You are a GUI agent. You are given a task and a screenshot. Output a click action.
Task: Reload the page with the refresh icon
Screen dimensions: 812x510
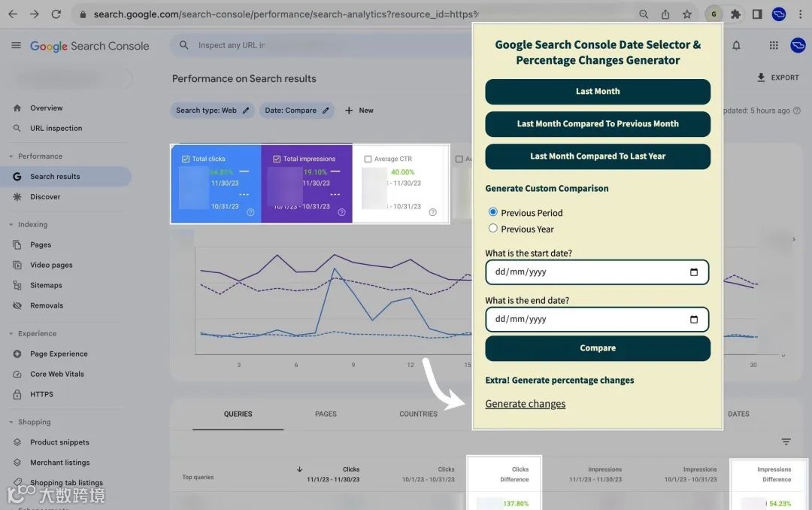[56, 14]
